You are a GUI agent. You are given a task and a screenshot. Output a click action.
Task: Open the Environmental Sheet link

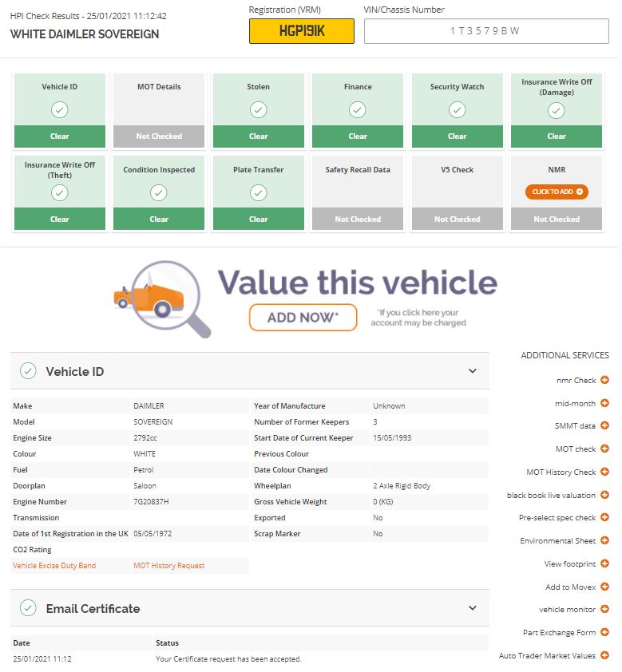[558, 540]
